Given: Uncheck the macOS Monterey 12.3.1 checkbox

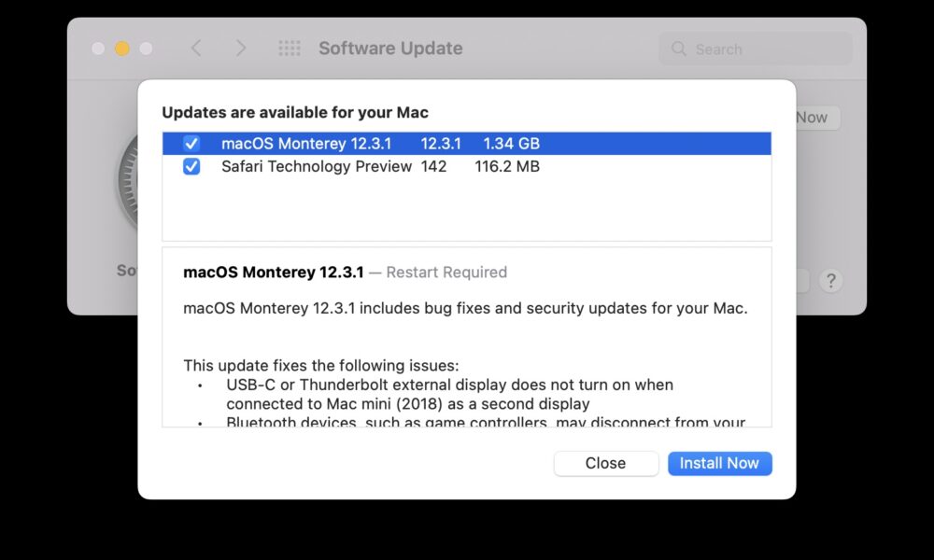Looking at the screenshot, I should pyautogui.click(x=191, y=144).
